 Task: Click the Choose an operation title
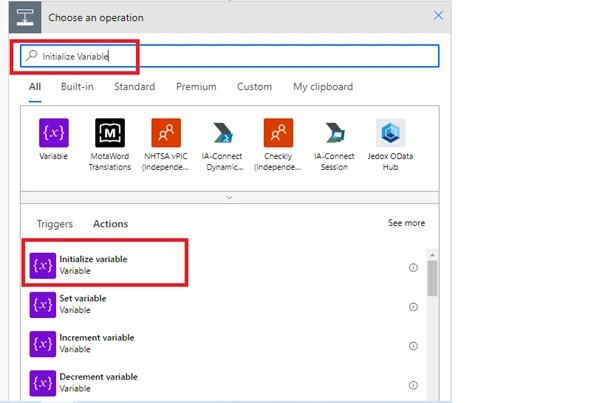96,17
